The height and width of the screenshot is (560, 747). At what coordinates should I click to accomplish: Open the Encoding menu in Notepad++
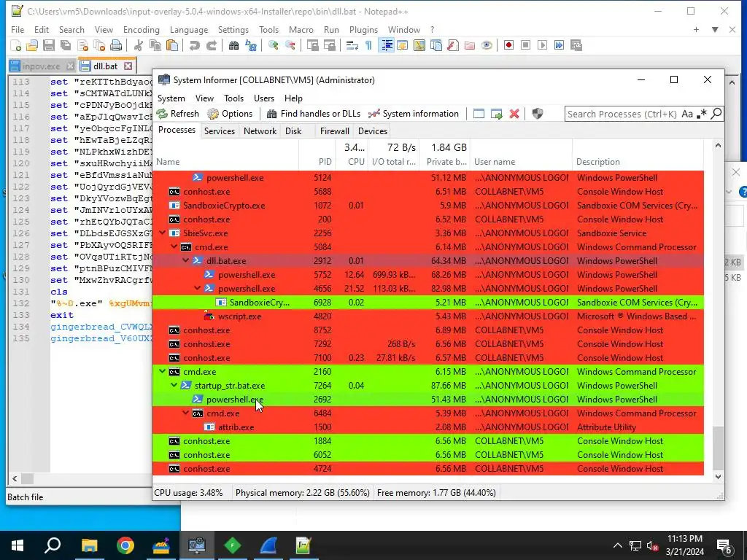point(142,29)
